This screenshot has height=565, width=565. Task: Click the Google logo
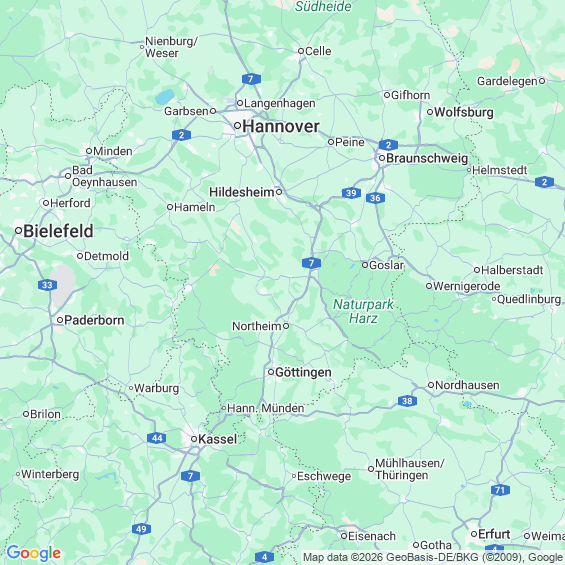34,553
